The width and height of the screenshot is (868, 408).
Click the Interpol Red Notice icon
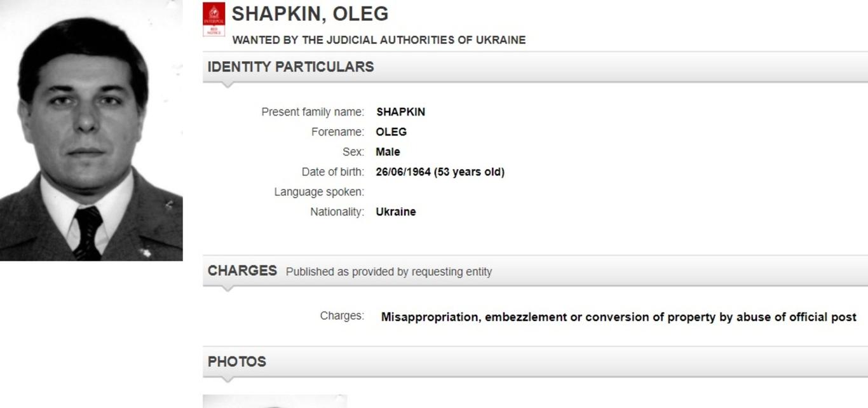214,19
